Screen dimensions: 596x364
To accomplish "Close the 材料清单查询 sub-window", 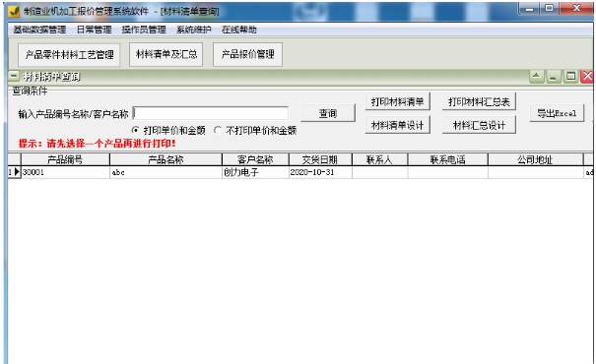I will pos(587,77).
